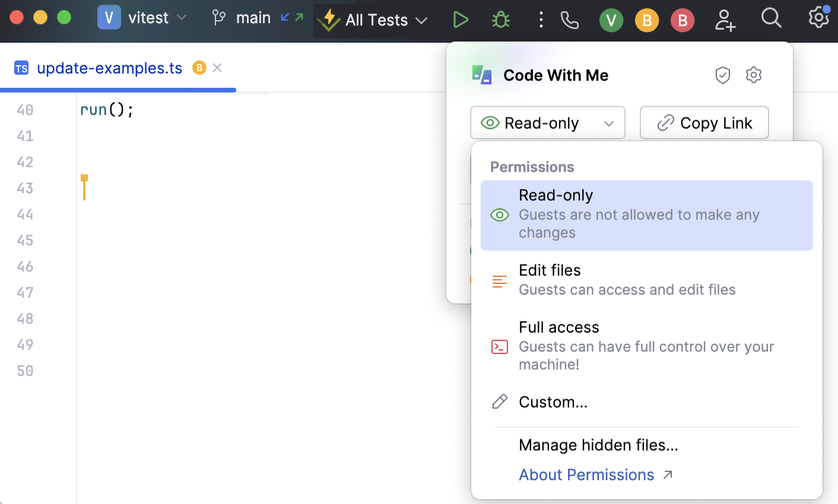Start debugging with the bug icon
Viewport: 838px width, 504px height.
pos(500,20)
